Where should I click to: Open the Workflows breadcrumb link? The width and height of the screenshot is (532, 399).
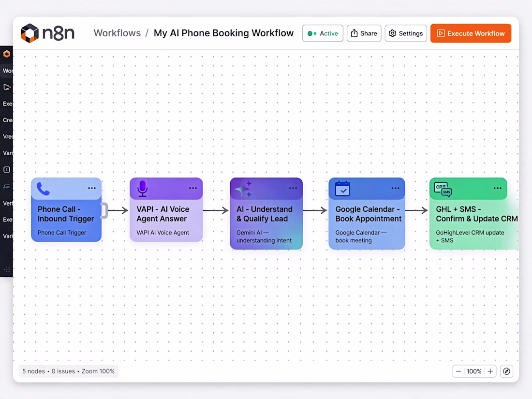pyautogui.click(x=117, y=33)
